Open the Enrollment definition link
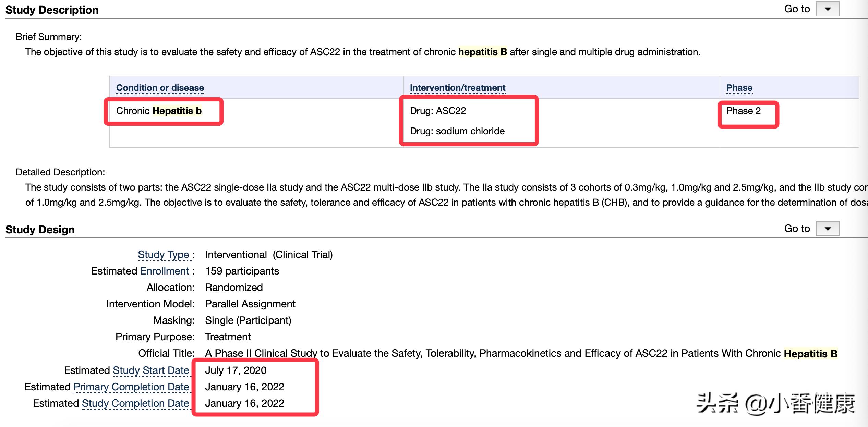The height and width of the screenshot is (427, 868). click(x=166, y=271)
